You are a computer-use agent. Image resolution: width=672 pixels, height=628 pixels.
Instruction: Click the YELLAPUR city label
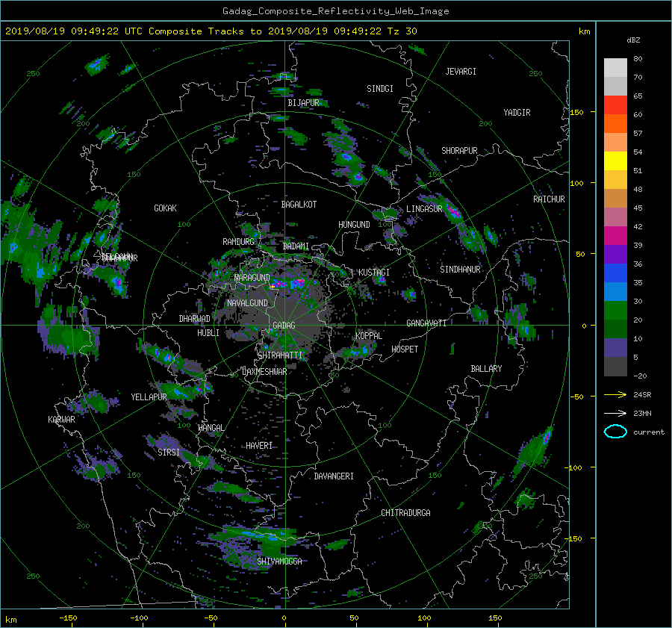(x=149, y=397)
